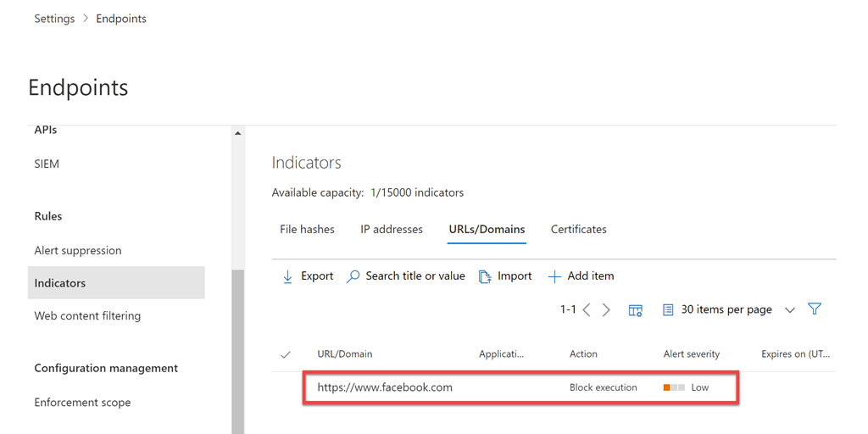Open Enforcement scope settings
The height and width of the screenshot is (434, 868).
pyautogui.click(x=82, y=403)
